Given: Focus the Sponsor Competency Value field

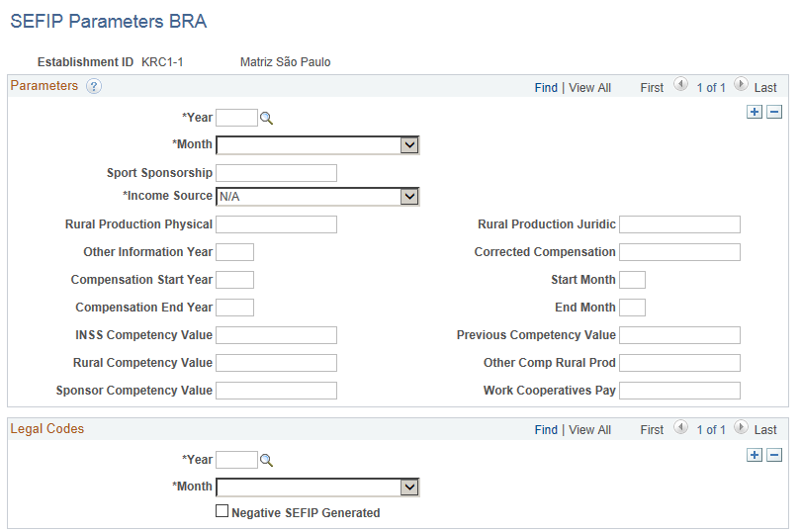Looking at the screenshot, I should pyautogui.click(x=276, y=390).
